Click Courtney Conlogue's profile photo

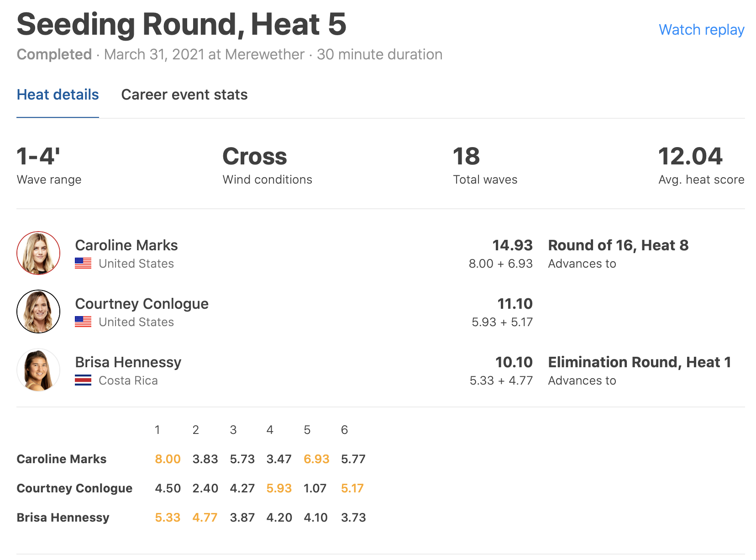[38, 312]
